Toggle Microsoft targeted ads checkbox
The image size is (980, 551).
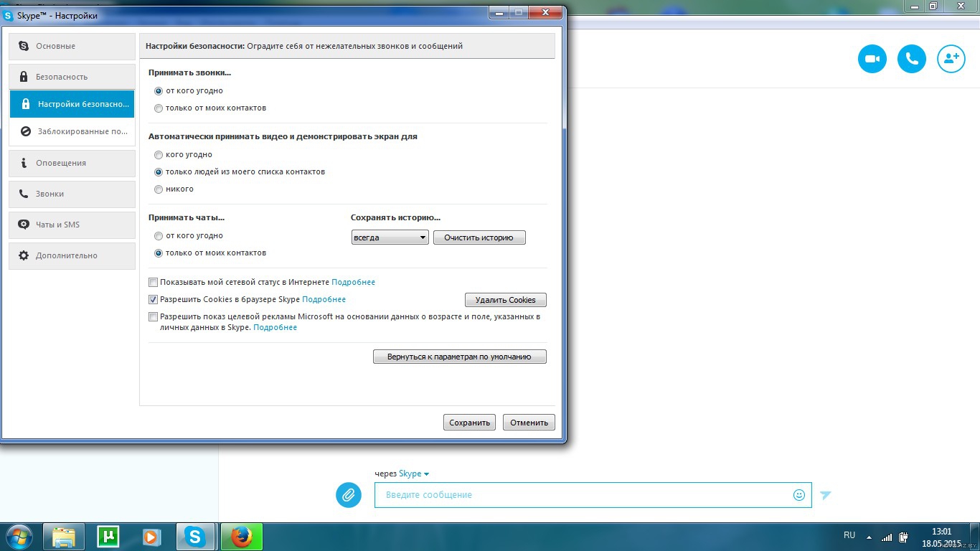click(153, 316)
